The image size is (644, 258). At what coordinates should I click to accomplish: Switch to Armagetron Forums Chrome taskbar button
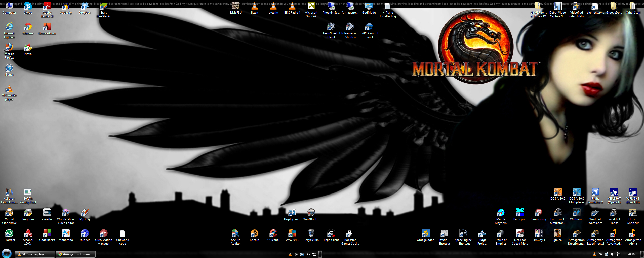point(75,254)
